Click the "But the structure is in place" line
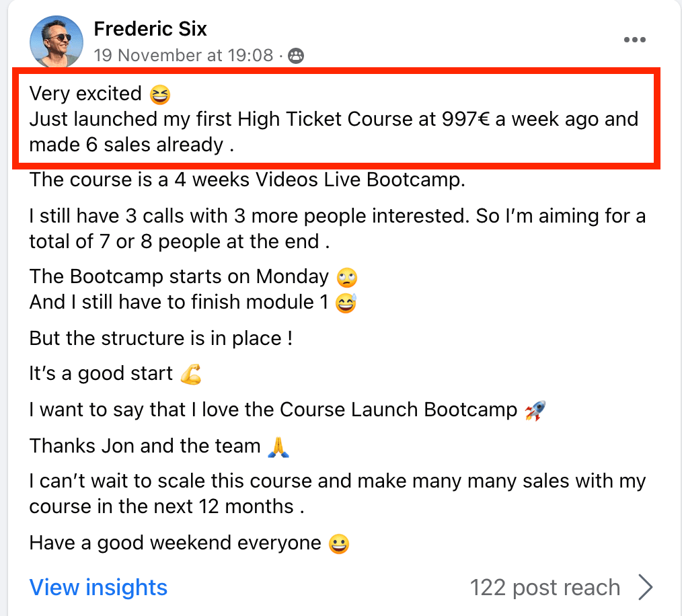 click(x=161, y=338)
